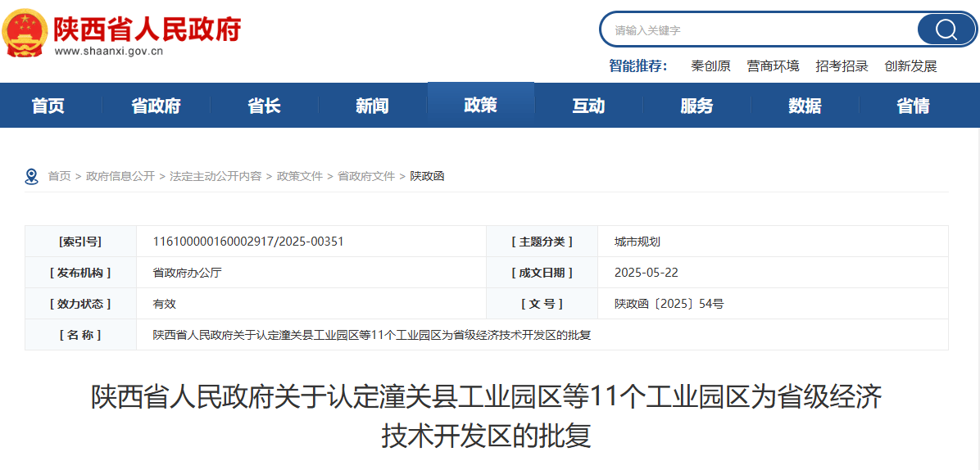Image resolution: width=980 pixels, height=470 pixels.
Task: Click the [发布机构] table label
Action: (x=80, y=273)
